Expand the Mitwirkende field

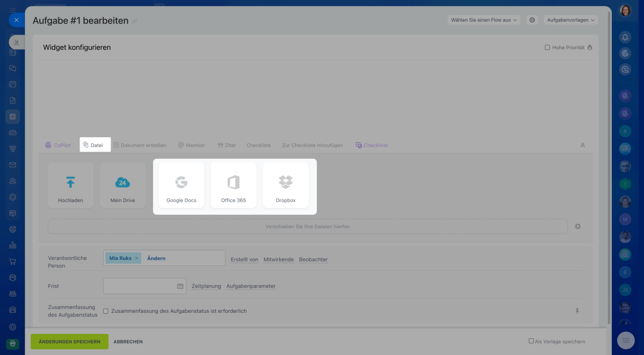(279, 259)
